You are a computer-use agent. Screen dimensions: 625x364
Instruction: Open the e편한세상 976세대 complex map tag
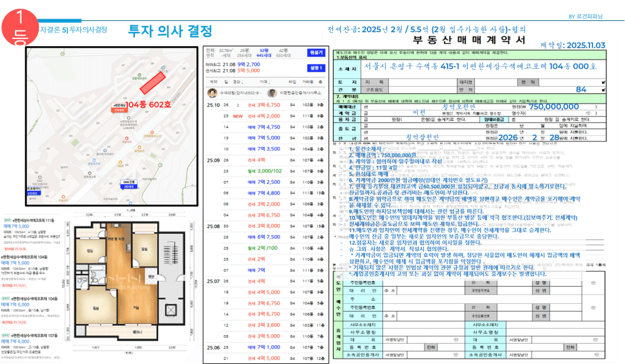click(119, 108)
